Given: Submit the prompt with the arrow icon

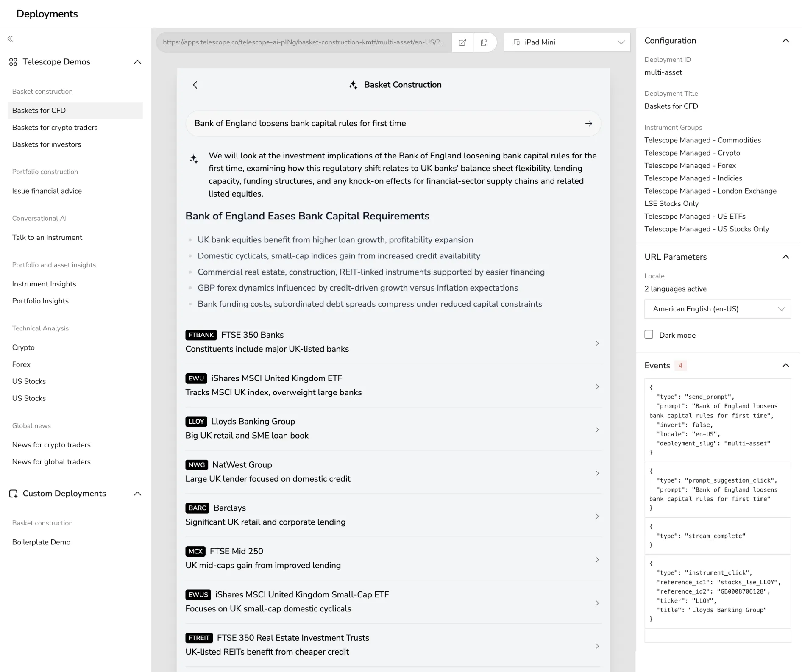Looking at the screenshot, I should click(x=588, y=123).
